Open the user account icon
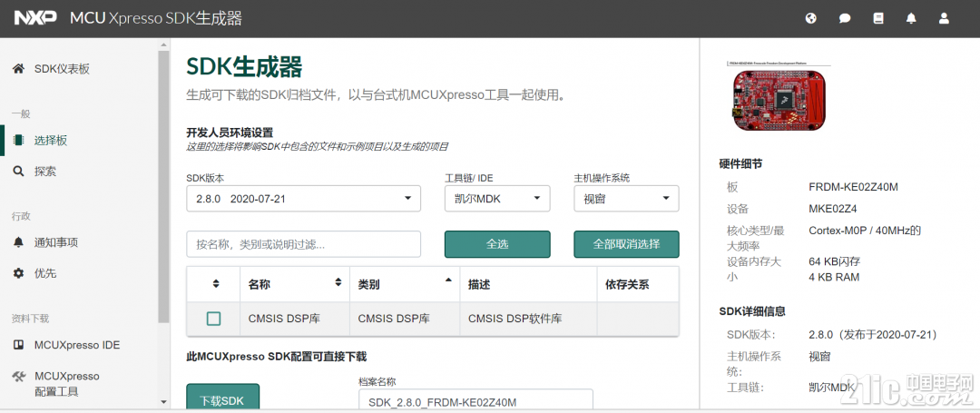 944,19
